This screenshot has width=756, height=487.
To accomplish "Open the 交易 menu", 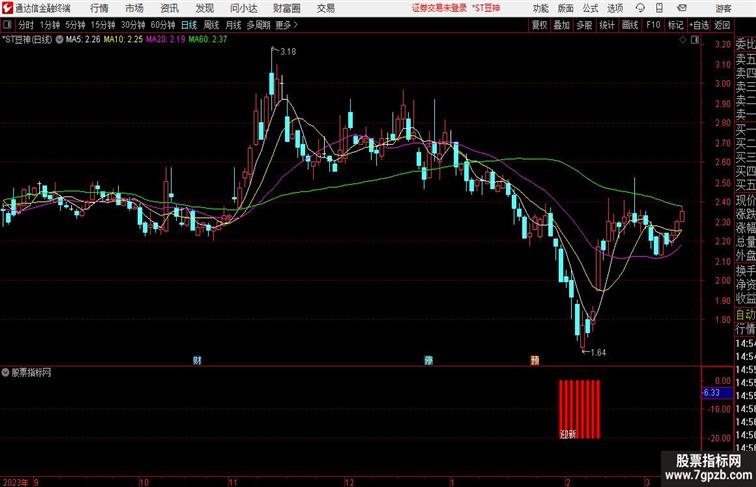I will 325,8.
